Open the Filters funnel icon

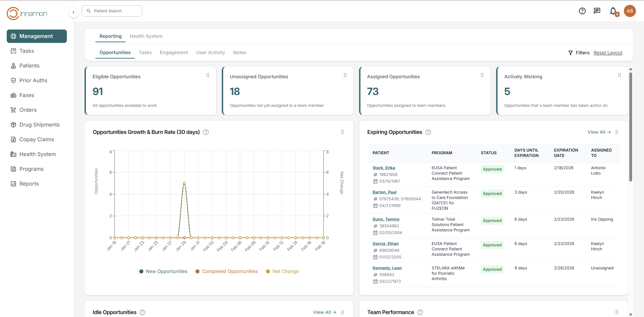click(x=570, y=53)
